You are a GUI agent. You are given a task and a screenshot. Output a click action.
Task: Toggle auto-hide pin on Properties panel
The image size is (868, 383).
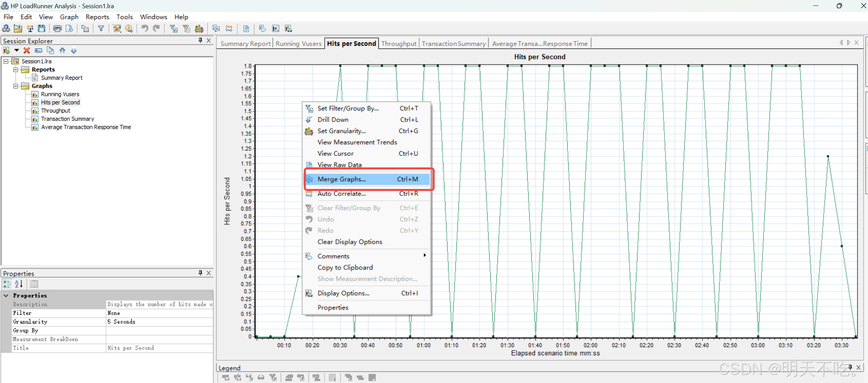[x=200, y=273]
